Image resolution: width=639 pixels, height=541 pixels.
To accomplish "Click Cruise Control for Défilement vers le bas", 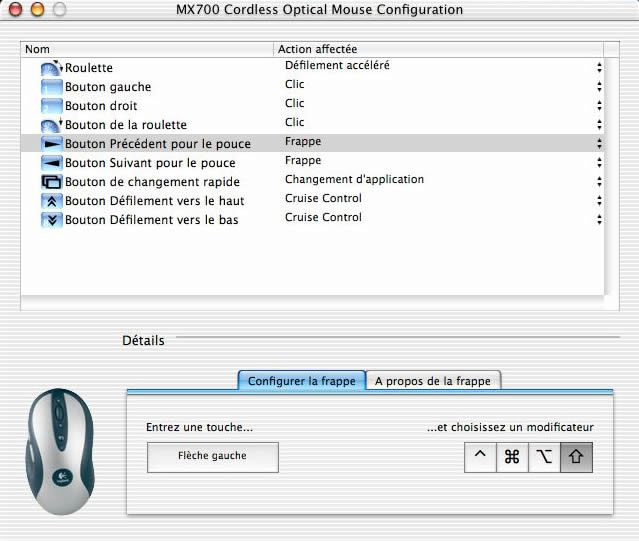I will tap(324, 218).
